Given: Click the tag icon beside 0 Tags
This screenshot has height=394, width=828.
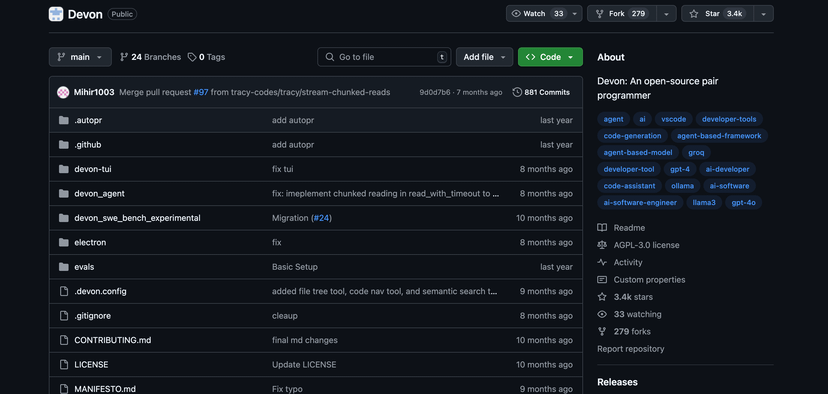Looking at the screenshot, I should [192, 57].
